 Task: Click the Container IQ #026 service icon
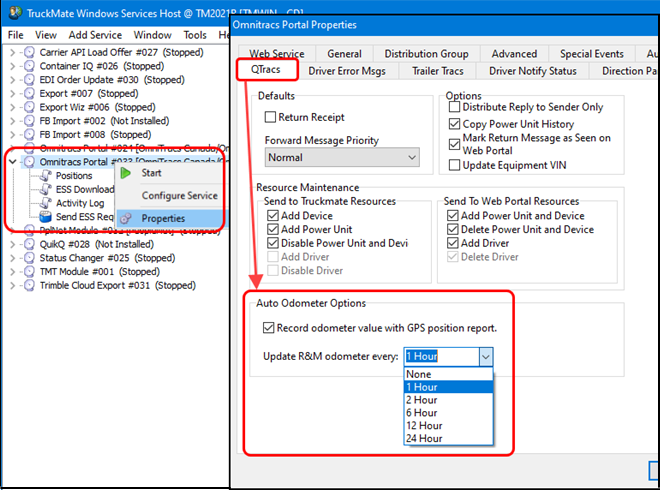pyautogui.click(x=29, y=66)
